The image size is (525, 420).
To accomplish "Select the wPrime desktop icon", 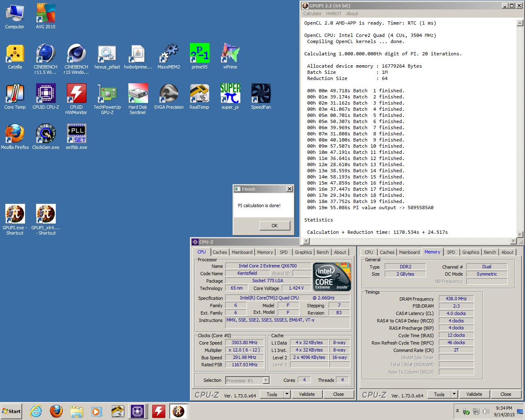I will click(x=230, y=57).
